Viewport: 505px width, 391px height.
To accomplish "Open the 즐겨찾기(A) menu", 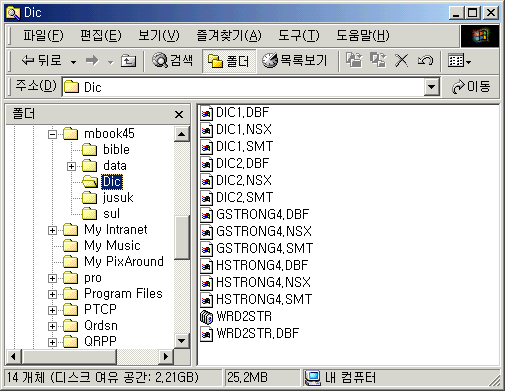I will 229,35.
